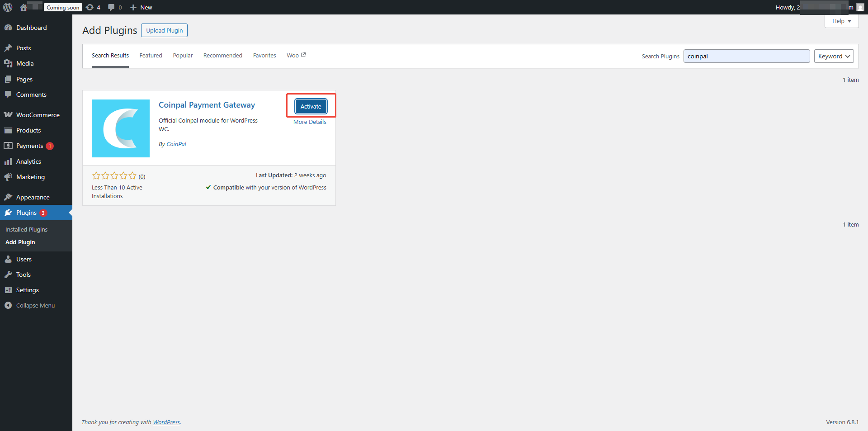Click the Howdy account menu

819,7
